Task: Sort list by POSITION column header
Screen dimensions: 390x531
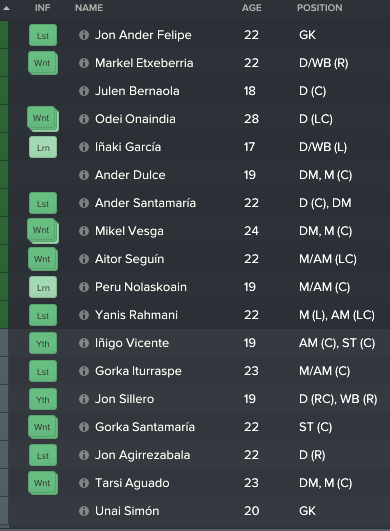Action: click(320, 8)
